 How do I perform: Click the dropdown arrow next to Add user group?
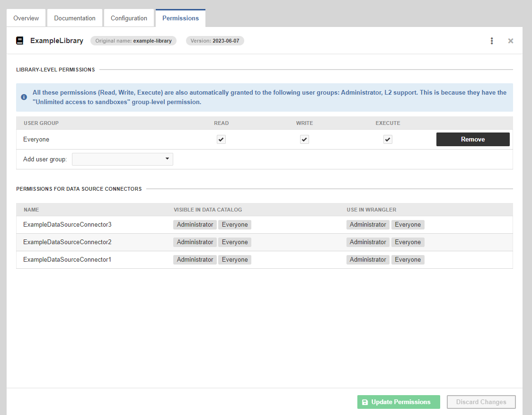pyautogui.click(x=168, y=159)
